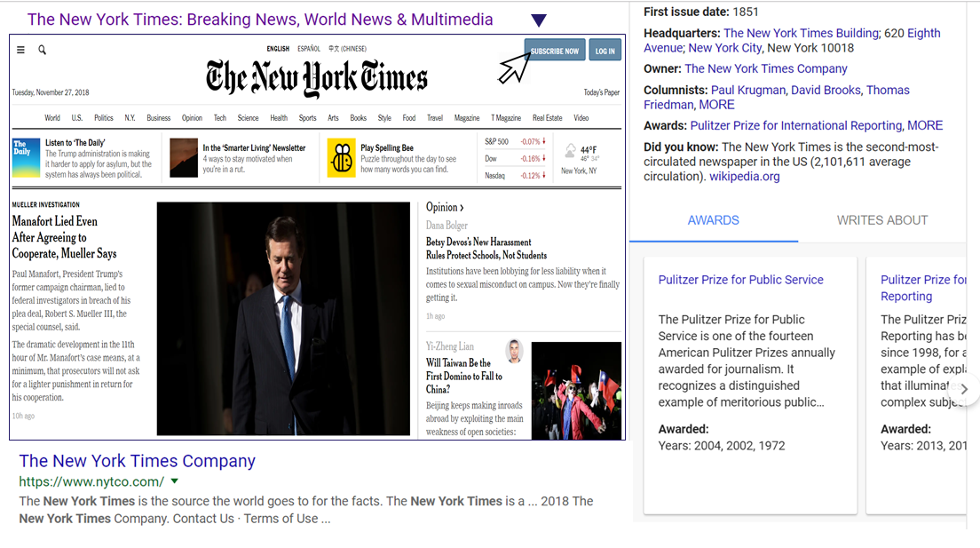The width and height of the screenshot is (980, 548).
Task: Click MORE after columnists list
Action: pos(716,105)
